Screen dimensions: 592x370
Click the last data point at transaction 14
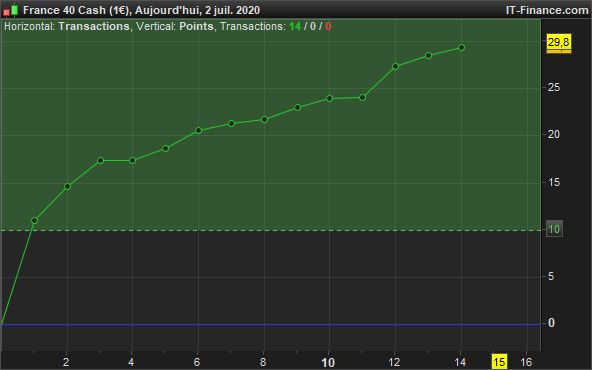tap(461, 48)
